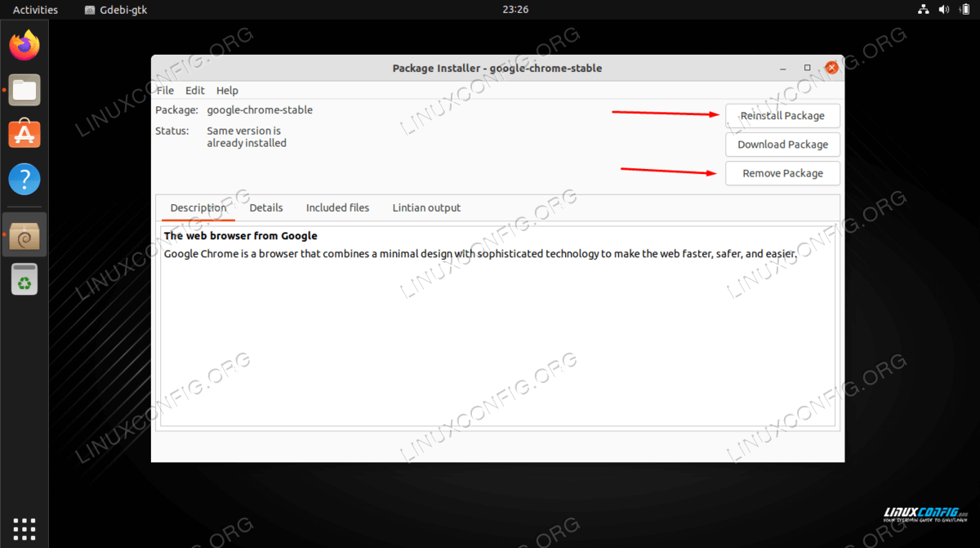Open the Help dock icon

pos(24,179)
